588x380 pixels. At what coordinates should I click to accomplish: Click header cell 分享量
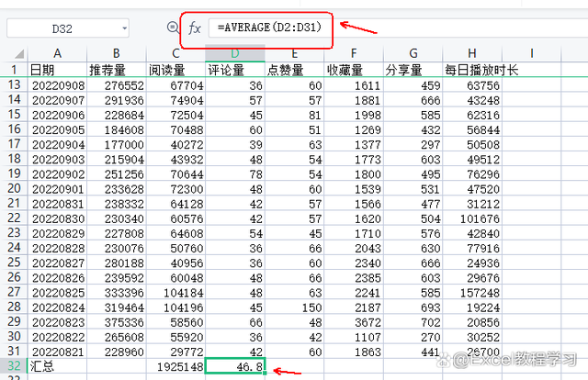[413, 70]
